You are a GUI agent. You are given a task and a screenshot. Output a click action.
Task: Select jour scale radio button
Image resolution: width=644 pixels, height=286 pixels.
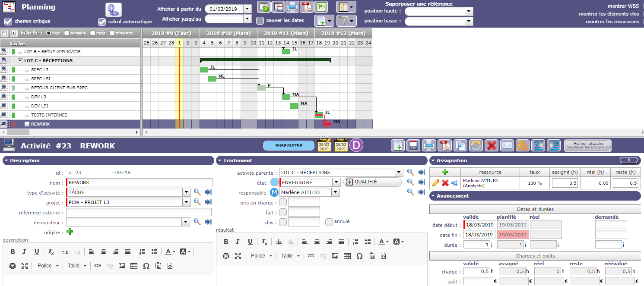pos(49,33)
